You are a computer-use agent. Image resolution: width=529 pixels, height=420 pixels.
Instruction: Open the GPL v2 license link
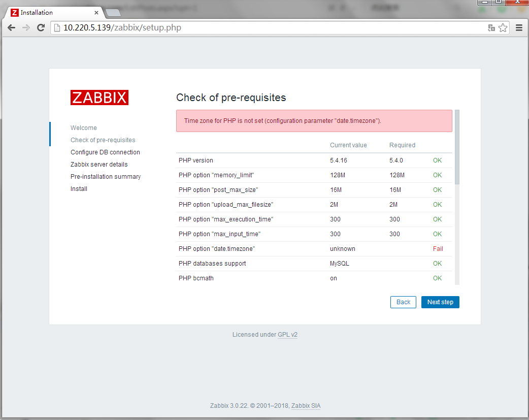(x=287, y=335)
